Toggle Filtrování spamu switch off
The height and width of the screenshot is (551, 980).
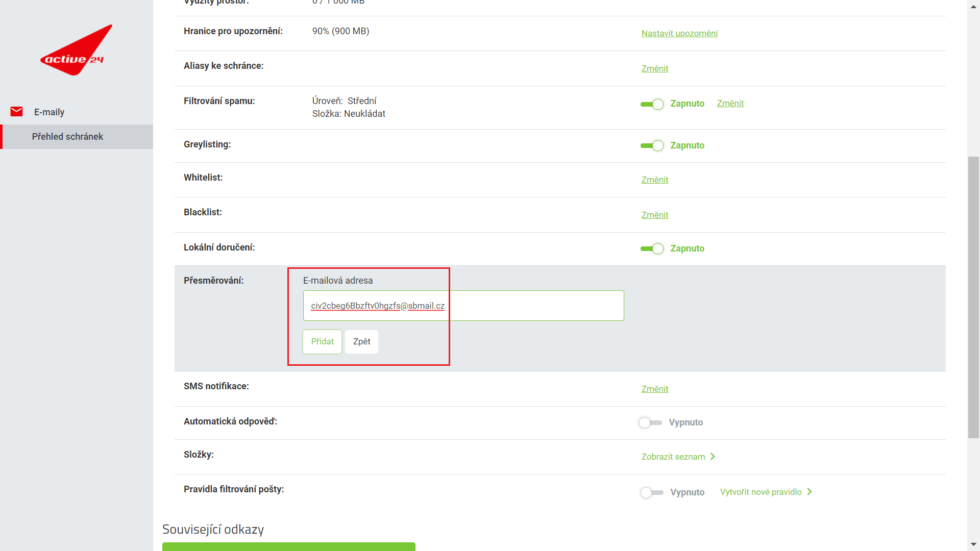(x=652, y=104)
